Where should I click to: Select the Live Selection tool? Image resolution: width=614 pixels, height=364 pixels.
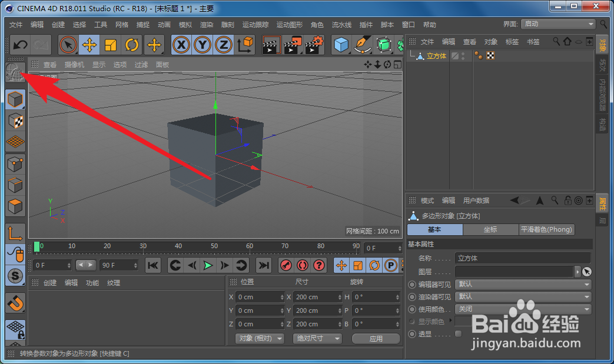coord(68,45)
